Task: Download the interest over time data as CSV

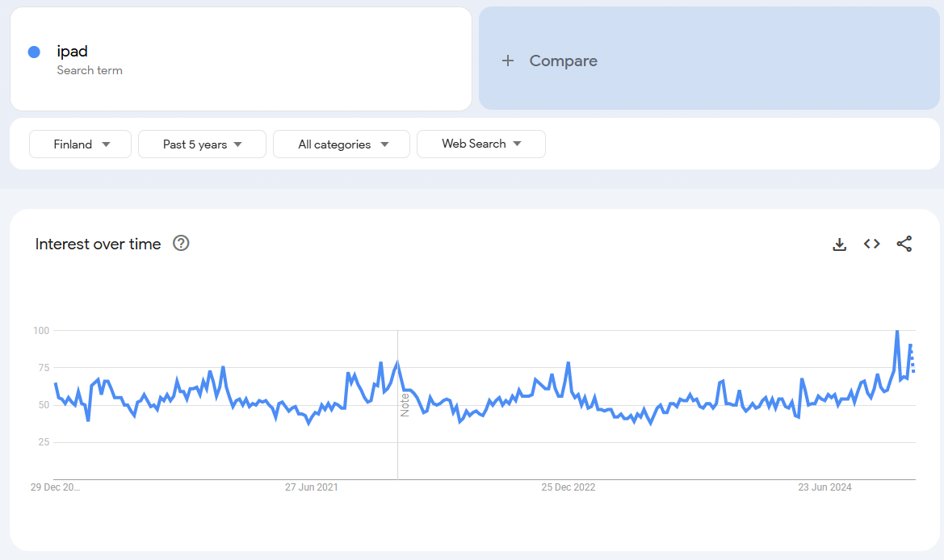Action: coord(839,244)
